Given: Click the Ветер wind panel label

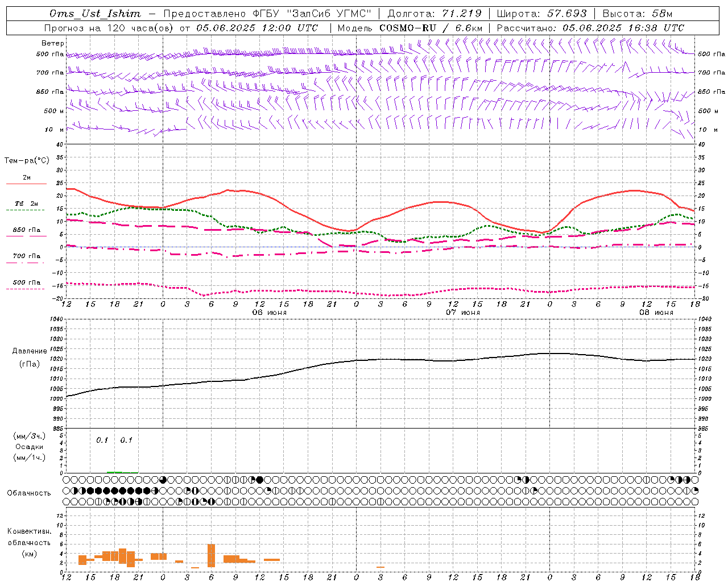Looking at the screenshot, I should tap(53, 43).
